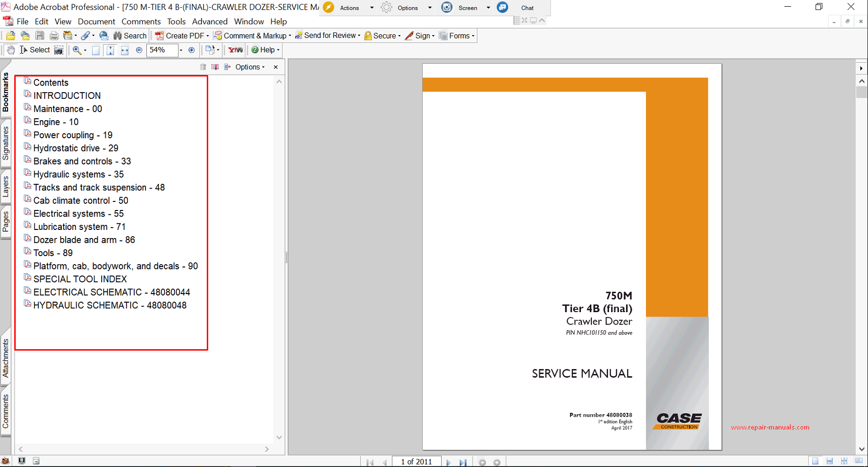
Task: Switch to the Pages side tab
Action: pos(6,221)
